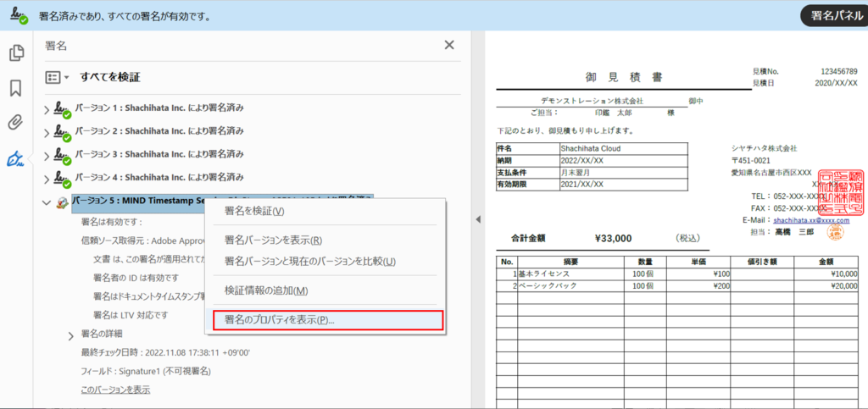Click the Shachihata Cloud table cell
868x409 pixels.
pyautogui.click(x=623, y=148)
